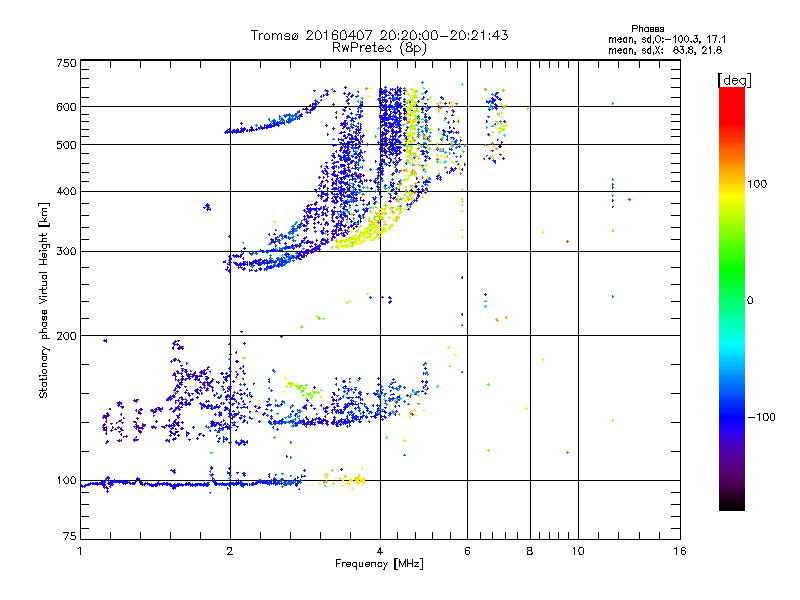This screenshot has width=800, height=600.
Task: Click the y-axis tick label '300'
Action: click(x=66, y=252)
